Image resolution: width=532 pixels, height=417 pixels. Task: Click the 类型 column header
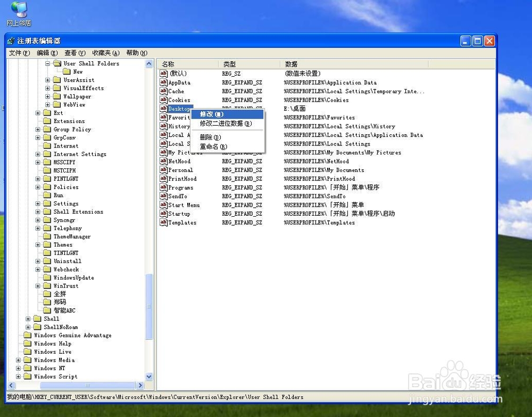(250, 64)
